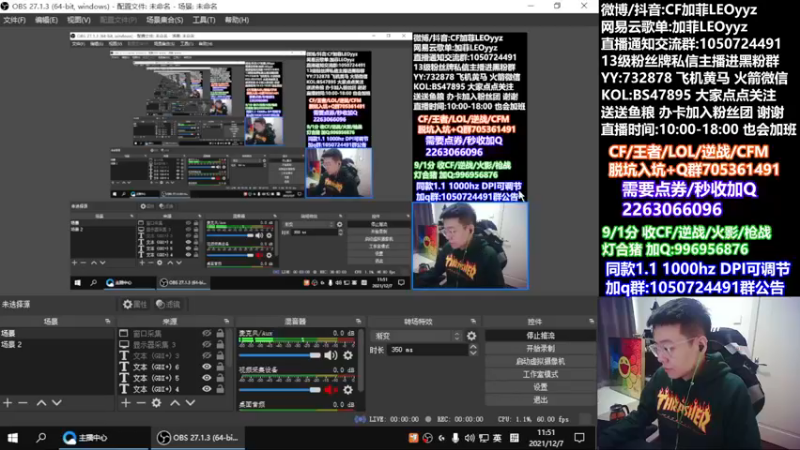Show the 文本 (GDI+) 3 source via eye
This screenshot has width=800, height=450.
[207, 356]
